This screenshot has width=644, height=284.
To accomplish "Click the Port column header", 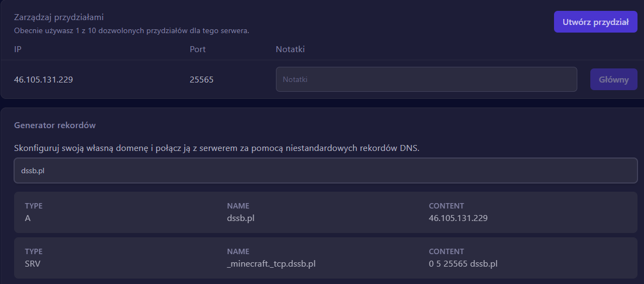I will coord(198,49).
